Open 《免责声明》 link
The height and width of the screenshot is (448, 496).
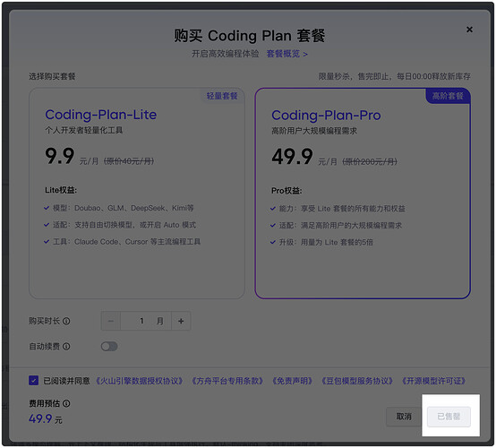(x=292, y=381)
